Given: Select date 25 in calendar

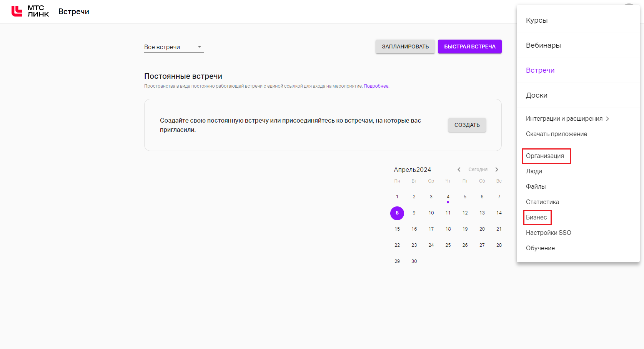Looking at the screenshot, I should [x=448, y=245].
